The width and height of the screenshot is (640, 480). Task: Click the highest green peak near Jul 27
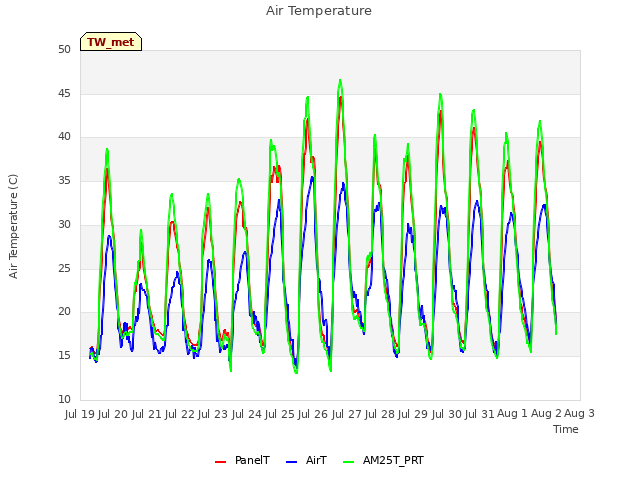click(340, 81)
